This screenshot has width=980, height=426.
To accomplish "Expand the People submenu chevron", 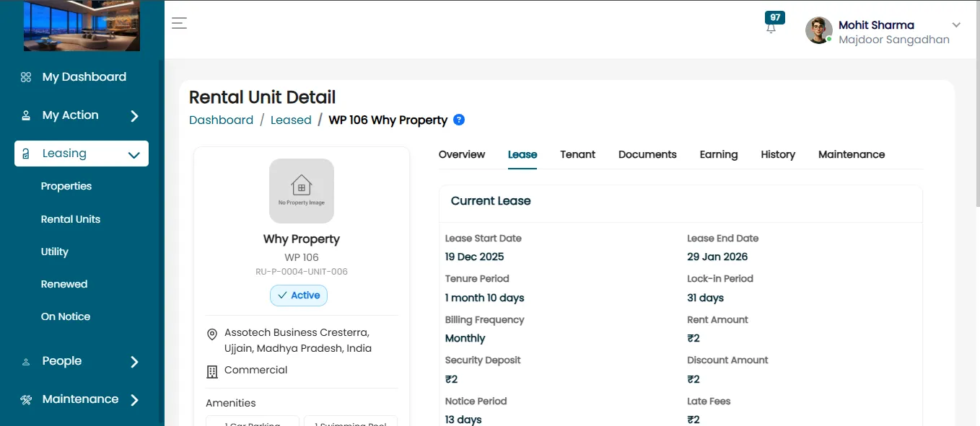I will 134,362.
